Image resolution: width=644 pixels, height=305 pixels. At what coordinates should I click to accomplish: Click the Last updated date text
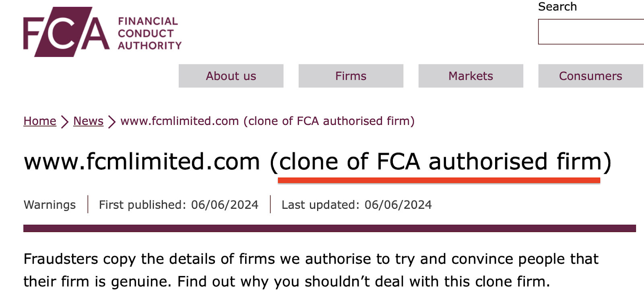pos(356,205)
